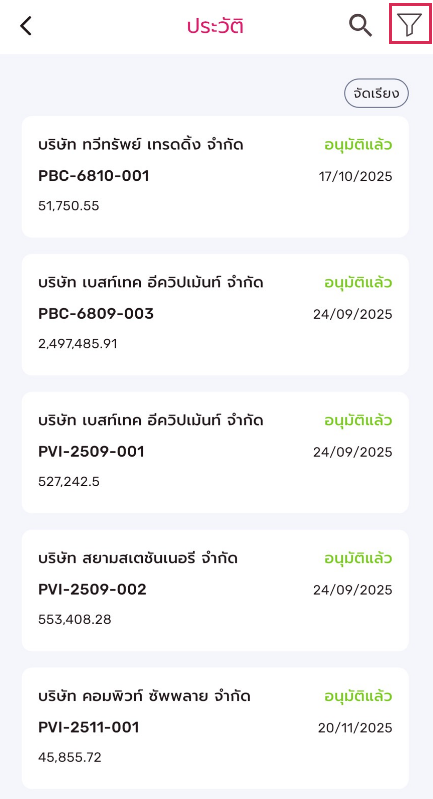
Task: Click the date 17/10/2025
Action: coord(356,177)
